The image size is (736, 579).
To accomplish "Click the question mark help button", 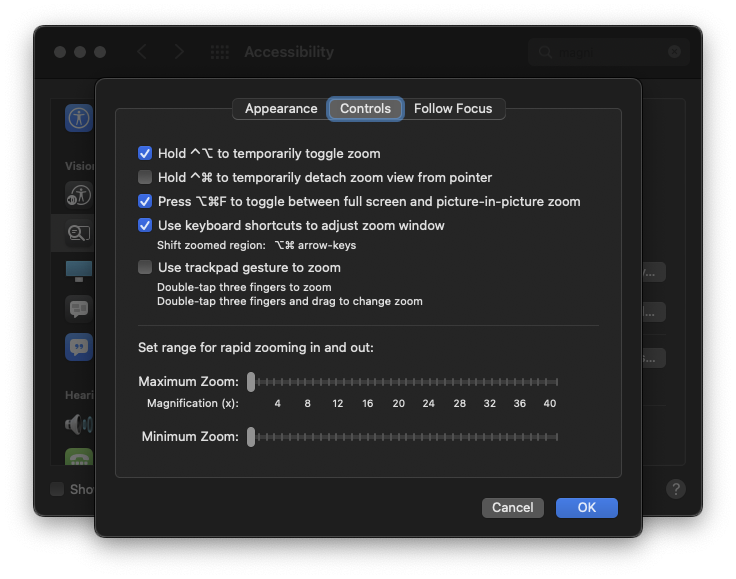I will [x=676, y=489].
